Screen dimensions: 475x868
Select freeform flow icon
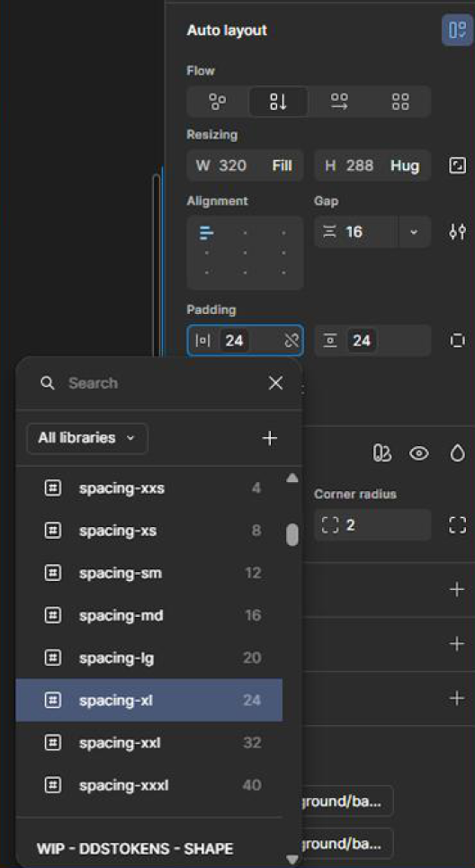pos(218,102)
